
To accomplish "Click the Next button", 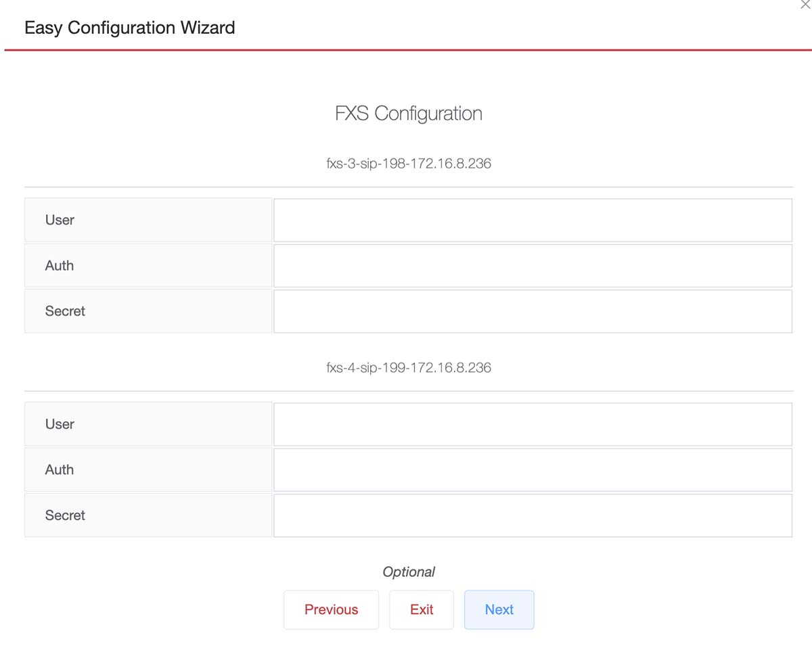I will pos(499,609).
